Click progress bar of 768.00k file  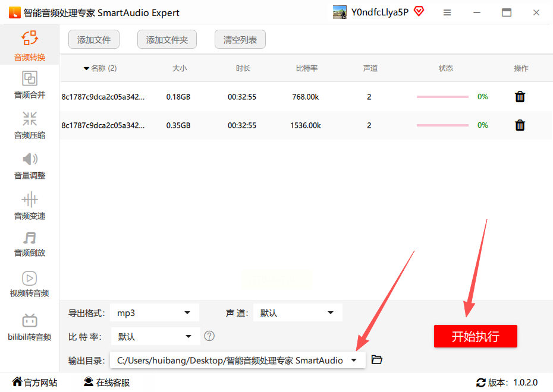click(x=442, y=96)
